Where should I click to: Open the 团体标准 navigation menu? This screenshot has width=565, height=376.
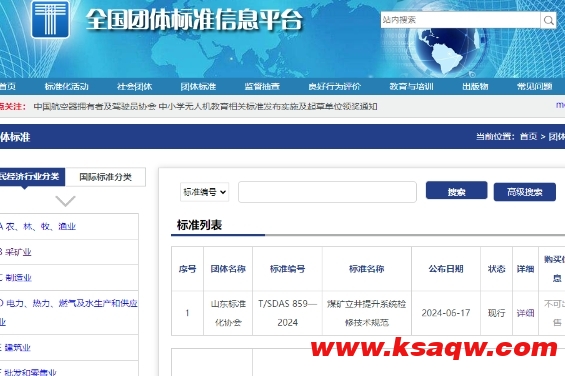tap(198, 87)
